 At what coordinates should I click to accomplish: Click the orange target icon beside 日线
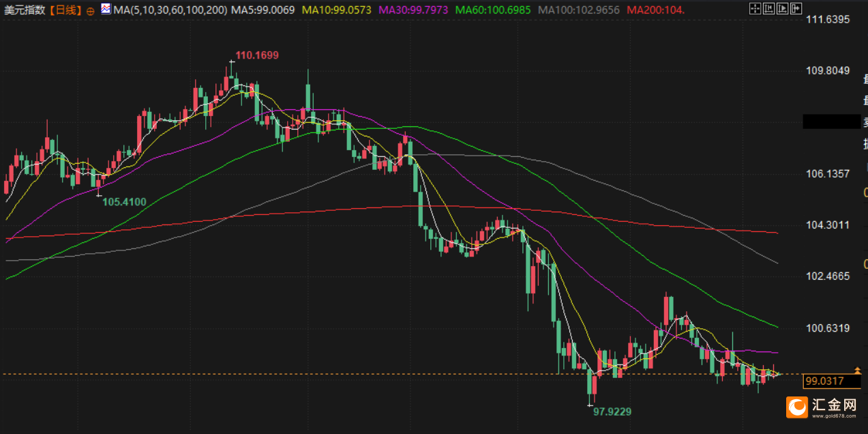90,11
